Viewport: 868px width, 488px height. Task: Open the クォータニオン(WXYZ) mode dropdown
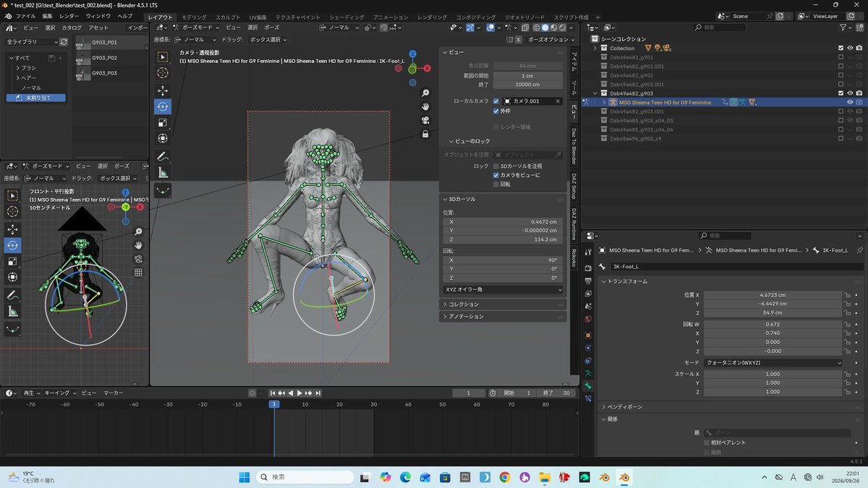pos(774,362)
